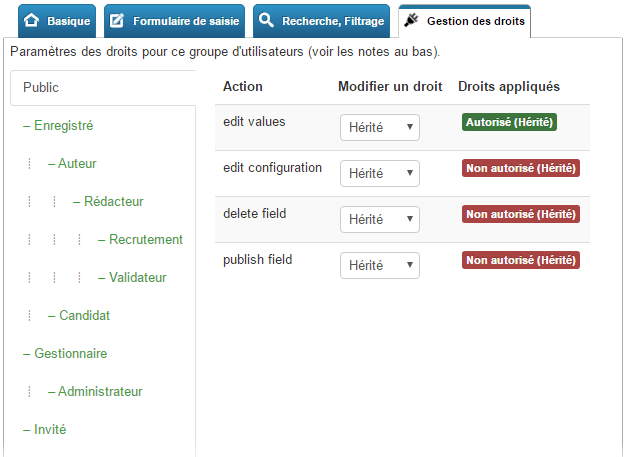Switch to the Formulaire de saisie tab

174,21
